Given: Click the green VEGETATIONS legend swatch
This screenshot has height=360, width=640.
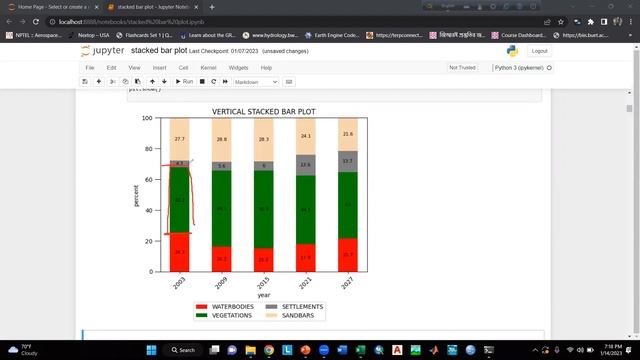Looking at the screenshot, I should (x=201, y=316).
